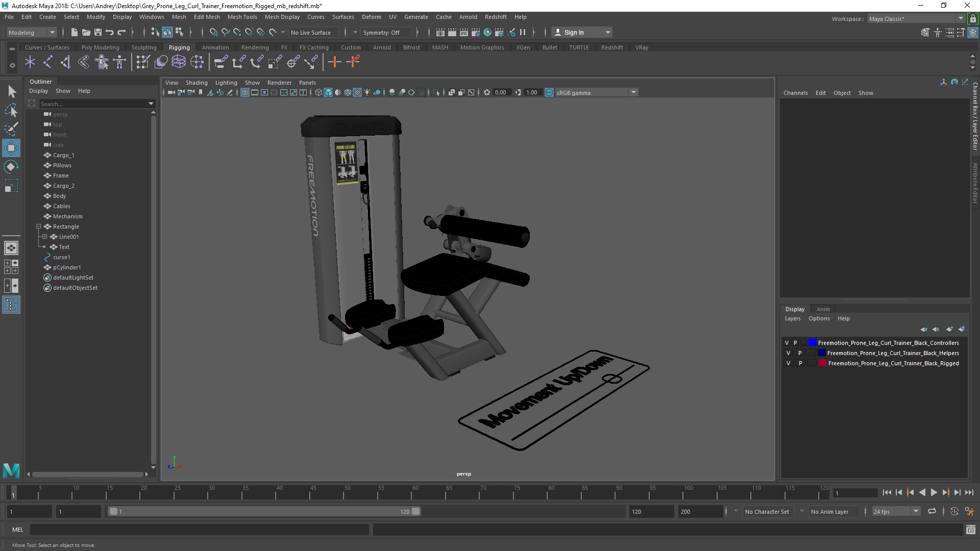Toggle visibility V of Rigged layer
The width and height of the screenshot is (980, 551).
point(788,363)
